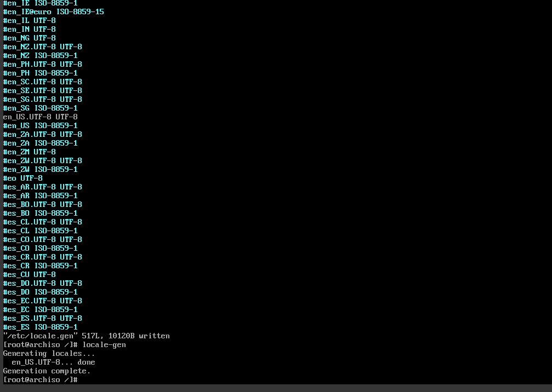Select the '#es_EC.UTF-8 UTF-8' line

[43, 301]
